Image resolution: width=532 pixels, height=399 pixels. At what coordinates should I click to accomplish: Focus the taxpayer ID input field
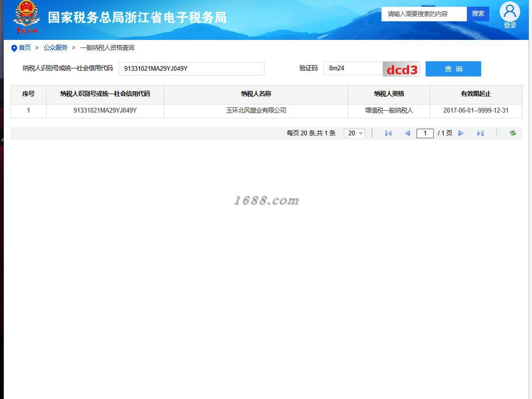(191, 68)
